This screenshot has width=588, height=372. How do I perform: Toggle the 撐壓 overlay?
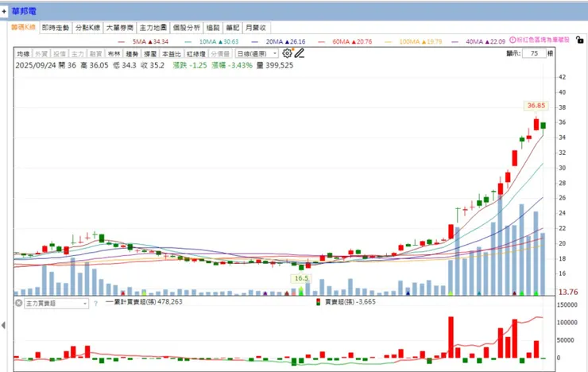click(x=150, y=54)
